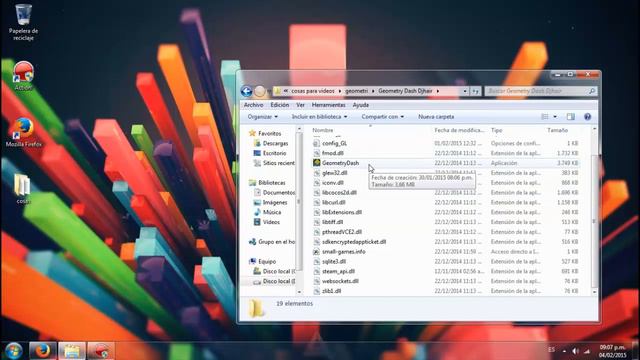Click the network icon in the system tray
Viewport: 640px width, 360px height.
tap(587, 351)
